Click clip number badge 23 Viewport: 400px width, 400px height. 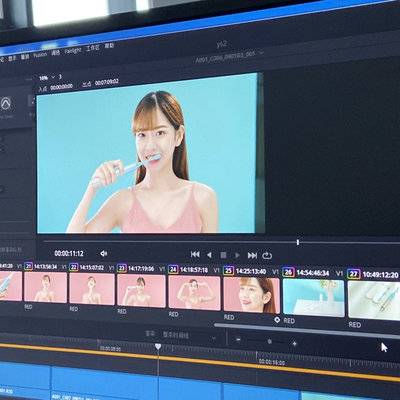click(x=122, y=268)
